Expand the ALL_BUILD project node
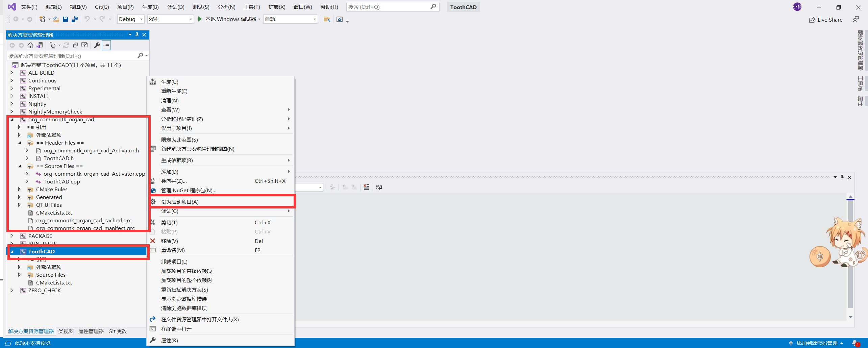This screenshot has width=868, height=348. (12, 73)
